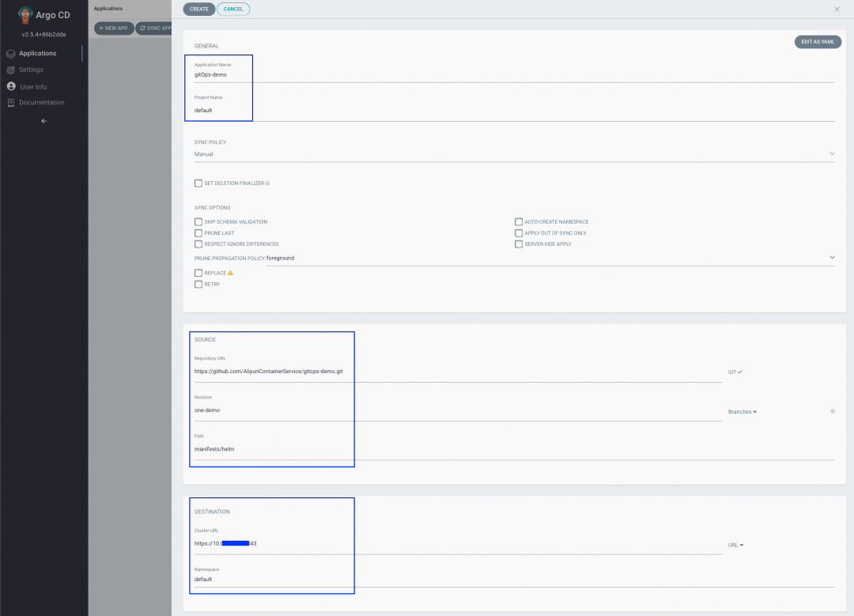Click the Replace warning triangle icon
This screenshot has width=854, height=616.
click(230, 273)
